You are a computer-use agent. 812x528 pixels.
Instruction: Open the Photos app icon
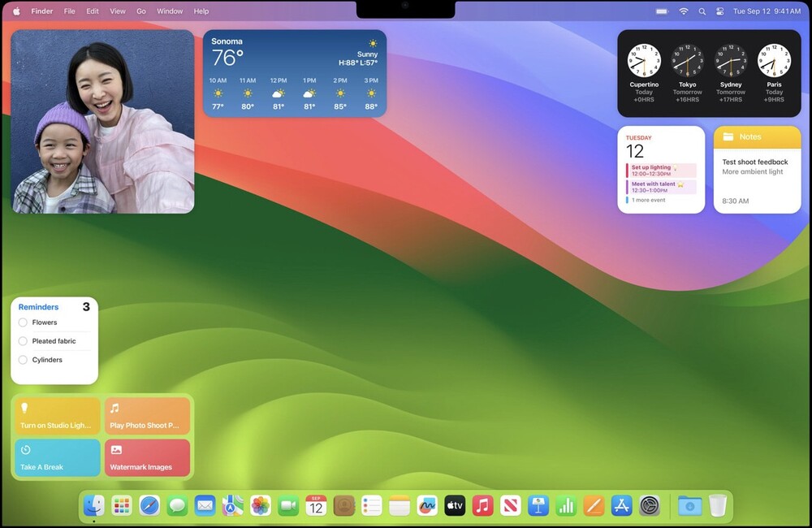(x=261, y=505)
